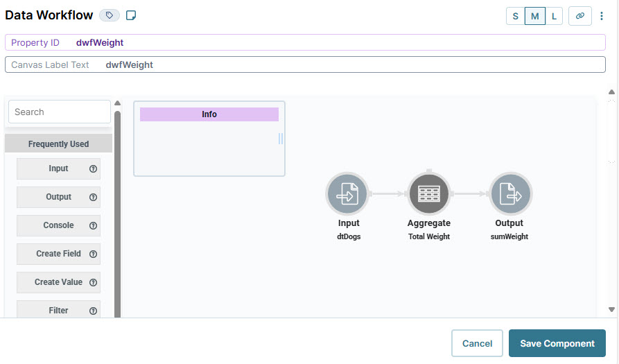The height and width of the screenshot is (364, 619).
Task: Open help icon for Create Field operator
Action: point(93,254)
